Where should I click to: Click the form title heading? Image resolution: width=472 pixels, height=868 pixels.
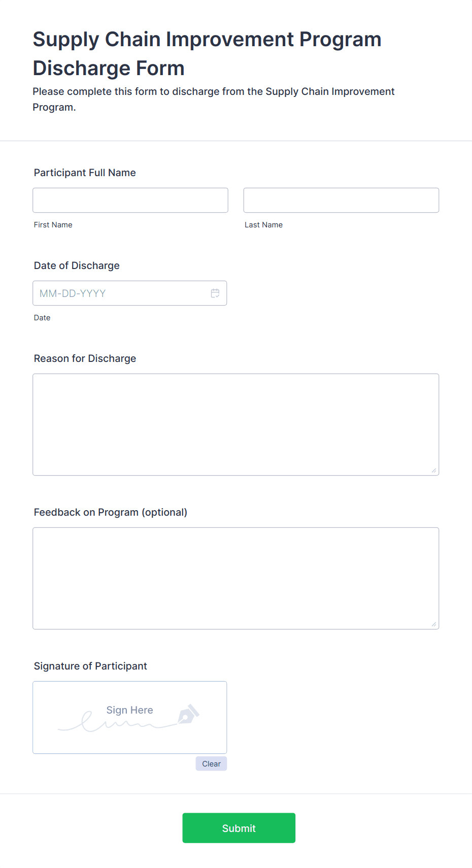point(207,53)
